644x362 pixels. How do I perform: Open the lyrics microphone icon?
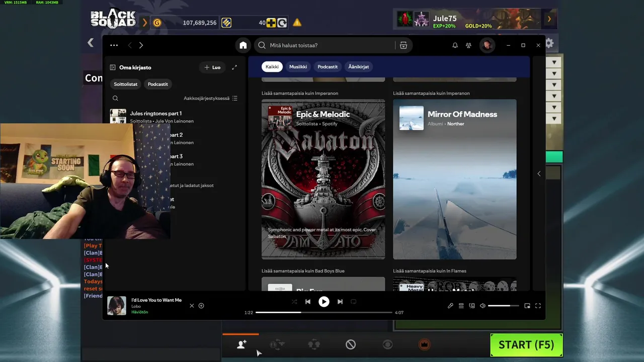[x=450, y=306]
